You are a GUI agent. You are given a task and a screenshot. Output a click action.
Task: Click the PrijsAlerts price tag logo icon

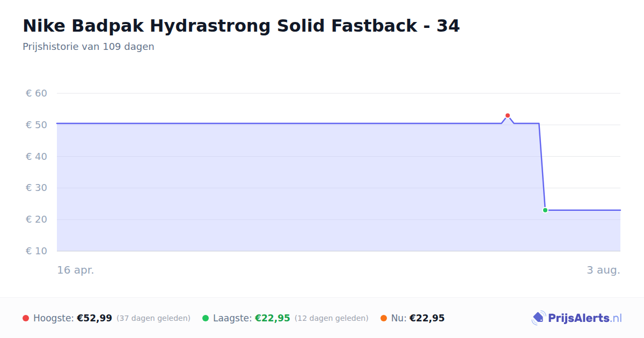(x=538, y=318)
